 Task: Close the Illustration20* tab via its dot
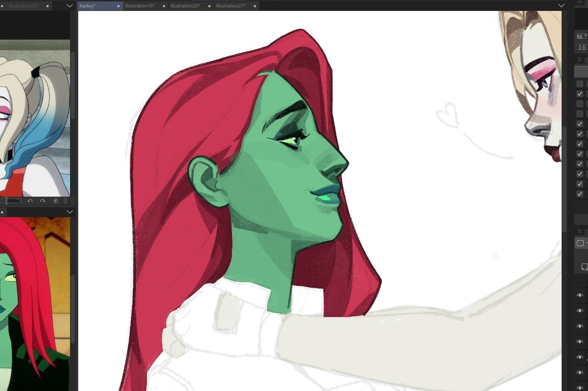pos(209,6)
